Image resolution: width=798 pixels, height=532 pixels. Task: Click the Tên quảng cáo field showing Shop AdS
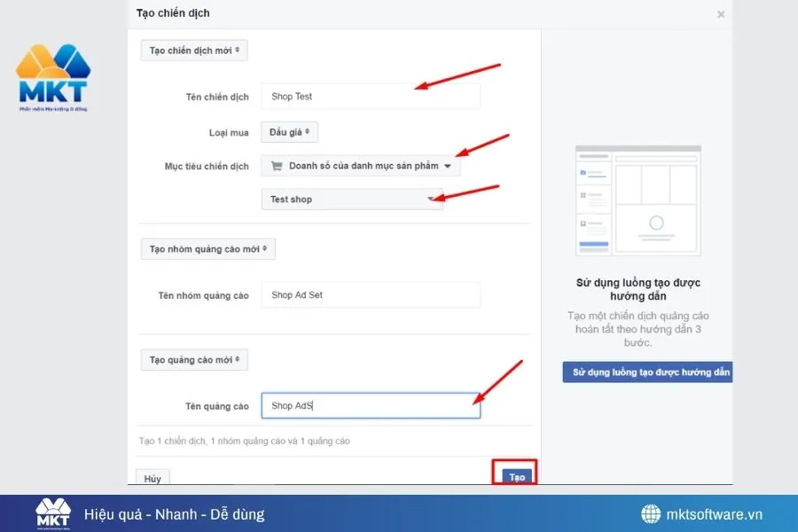pyautogui.click(x=371, y=405)
